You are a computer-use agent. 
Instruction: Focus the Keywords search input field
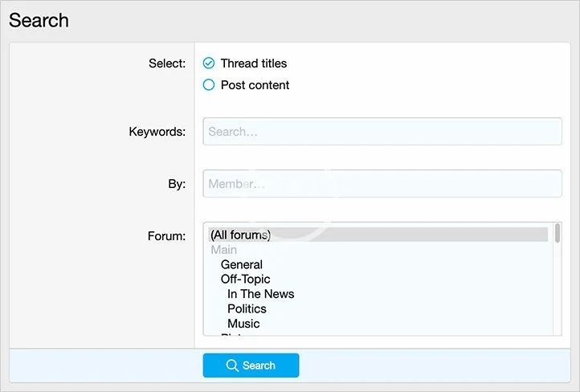point(382,132)
